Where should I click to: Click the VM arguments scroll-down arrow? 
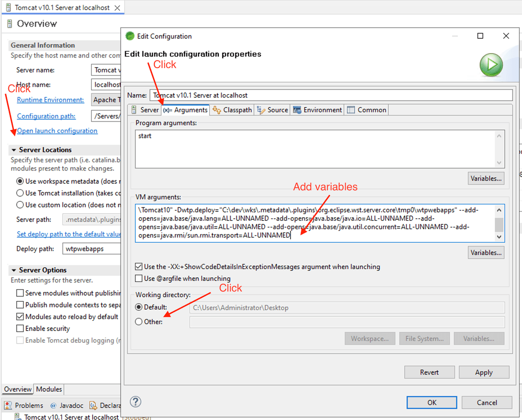[499, 236]
